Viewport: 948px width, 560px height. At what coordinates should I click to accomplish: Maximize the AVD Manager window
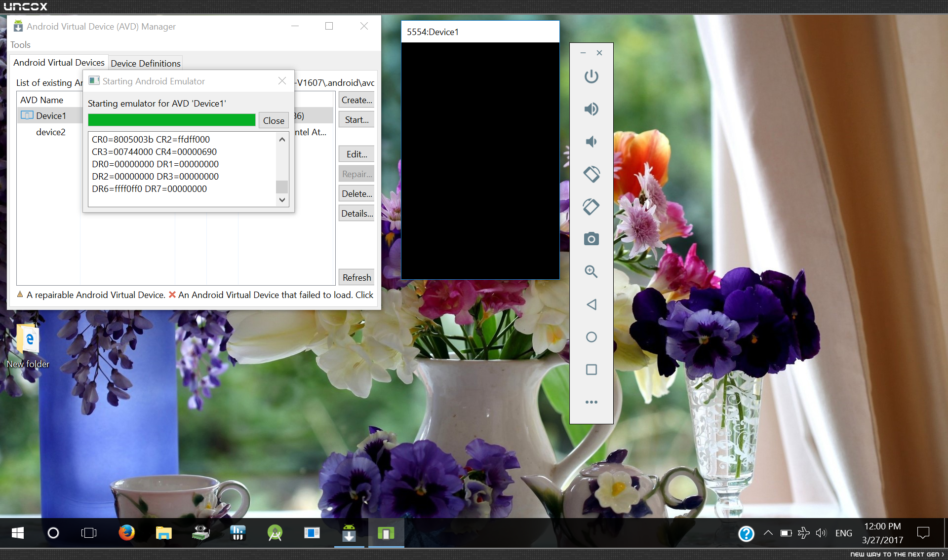(329, 26)
